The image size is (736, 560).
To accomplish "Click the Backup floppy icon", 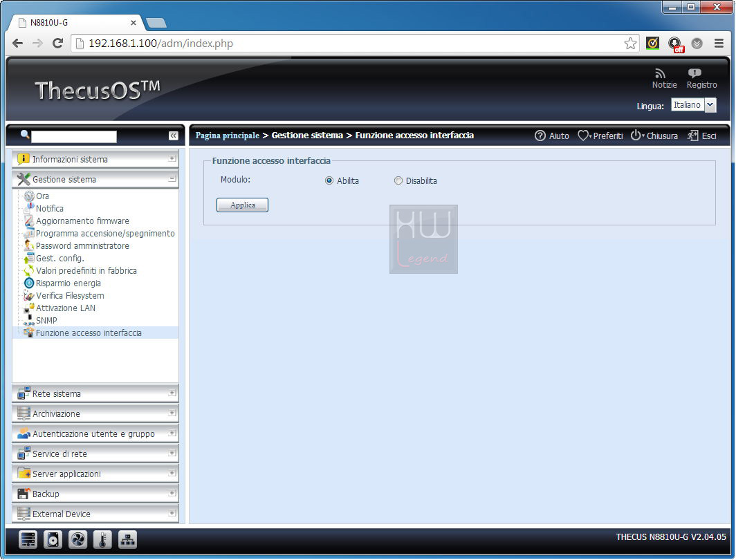I will 23,494.
